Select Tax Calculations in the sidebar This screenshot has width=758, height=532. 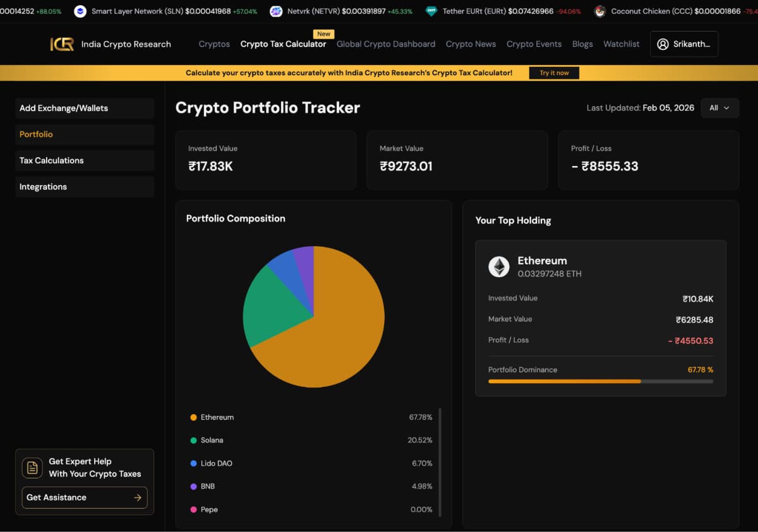[x=52, y=161]
